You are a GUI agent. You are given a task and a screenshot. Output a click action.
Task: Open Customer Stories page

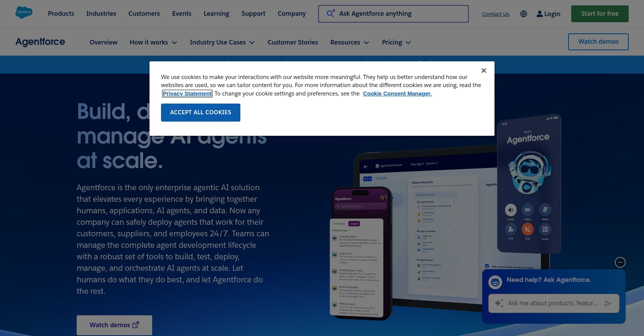point(293,42)
